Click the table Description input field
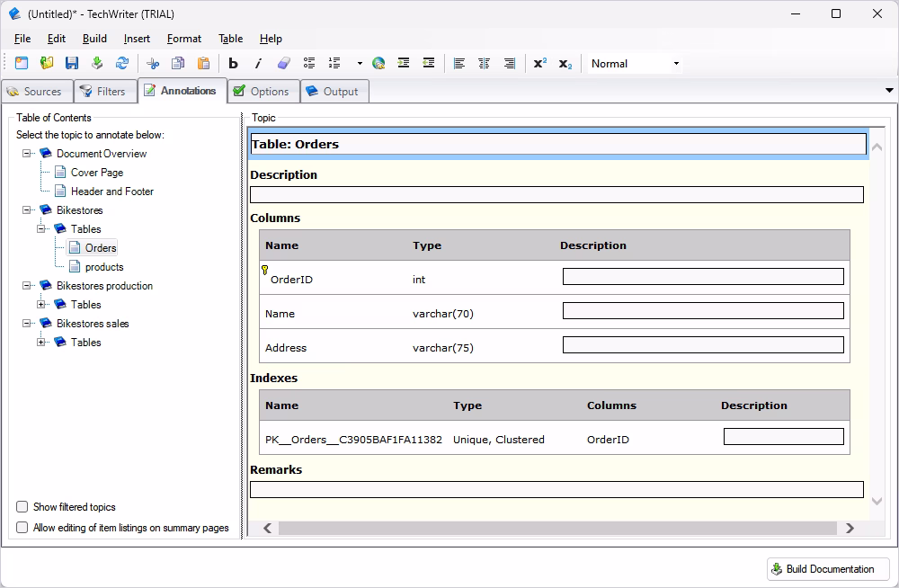The image size is (899, 588). (556, 194)
